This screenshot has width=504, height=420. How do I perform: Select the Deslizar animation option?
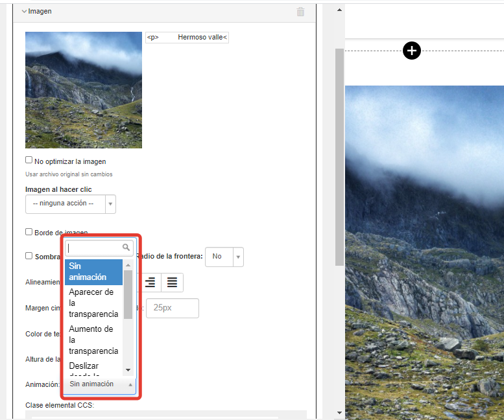pos(93,367)
